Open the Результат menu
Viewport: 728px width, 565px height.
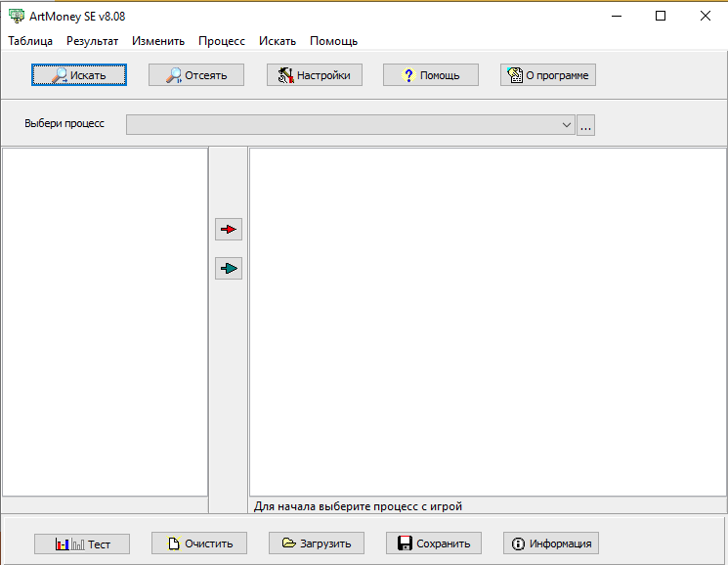click(92, 41)
